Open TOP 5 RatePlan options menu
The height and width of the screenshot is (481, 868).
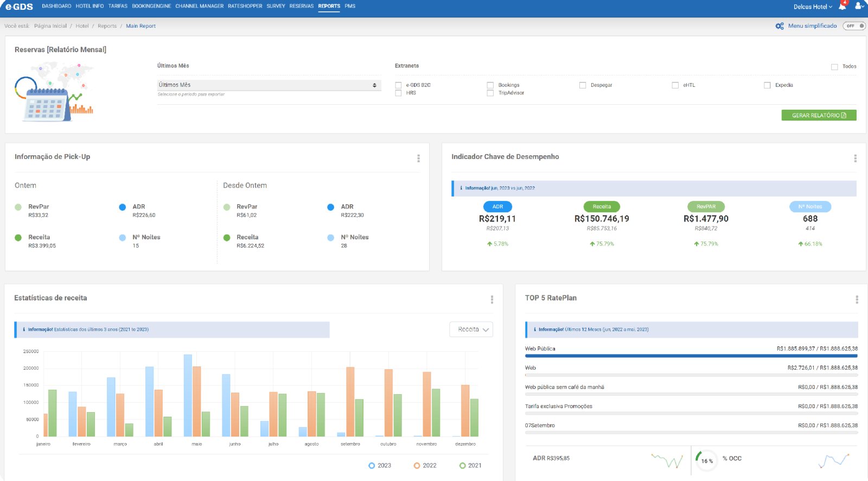click(x=857, y=299)
